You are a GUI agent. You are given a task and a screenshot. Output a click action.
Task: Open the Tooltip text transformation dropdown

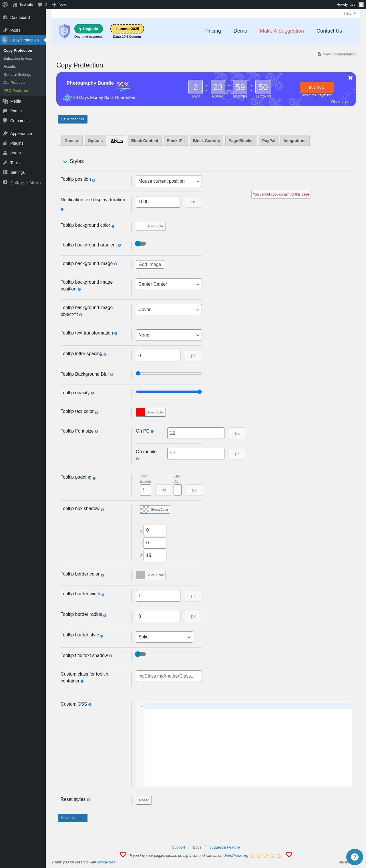[x=168, y=335]
